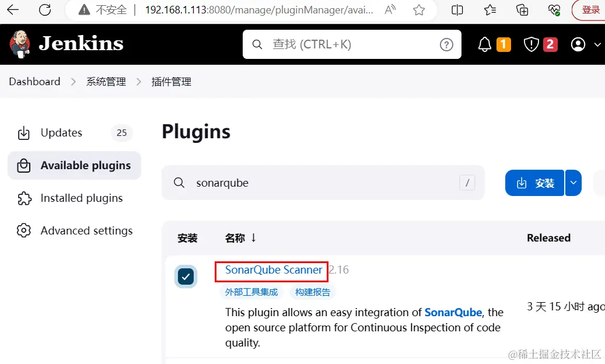Expand the user account menu chevron
605x364 pixels.
pos(597,44)
